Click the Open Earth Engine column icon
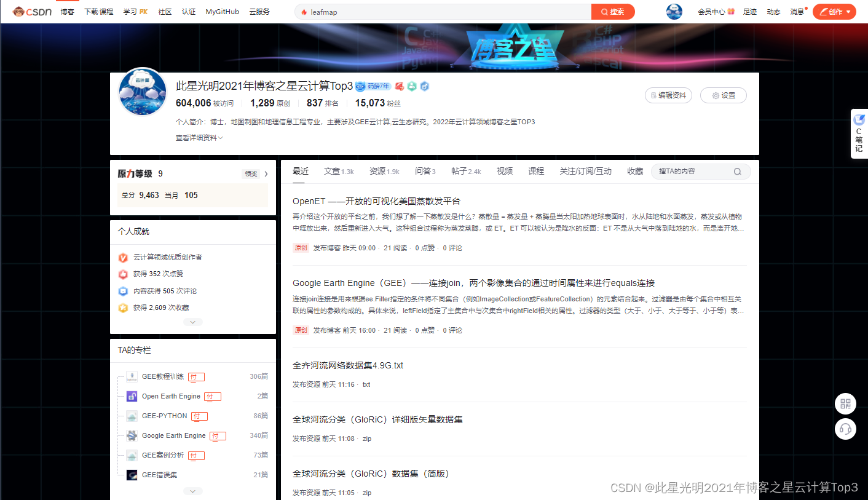This screenshot has height=500, width=868. (x=132, y=396)
